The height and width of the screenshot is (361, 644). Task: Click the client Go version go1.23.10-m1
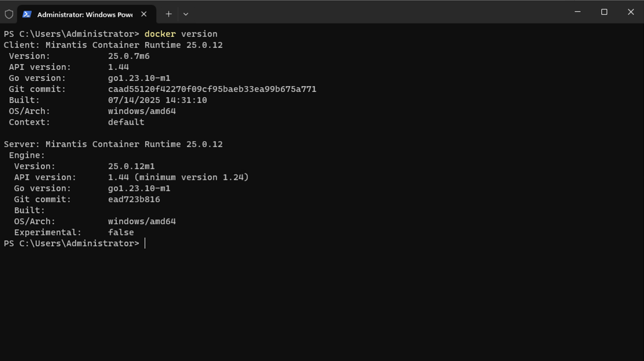[x=139, y=78]
